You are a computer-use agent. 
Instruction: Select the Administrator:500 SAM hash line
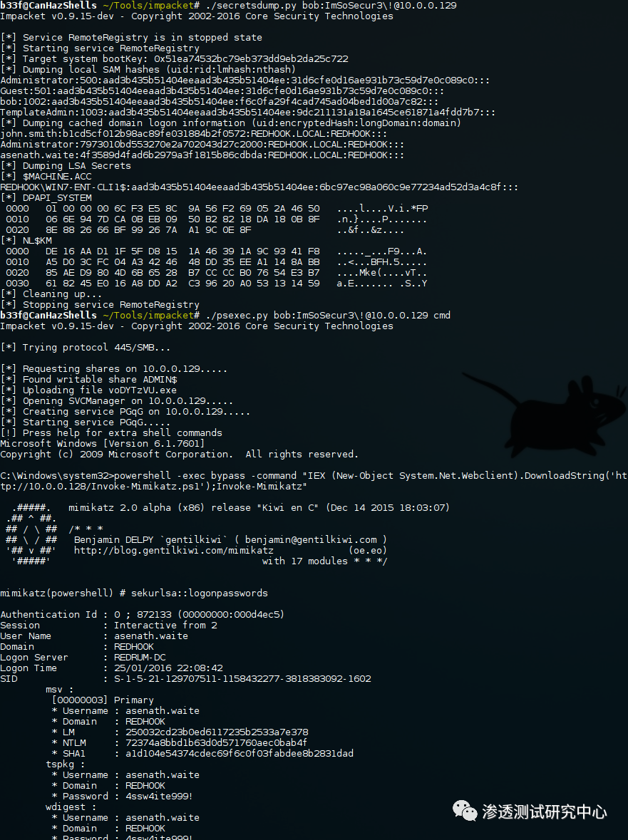tap(245, 81)
